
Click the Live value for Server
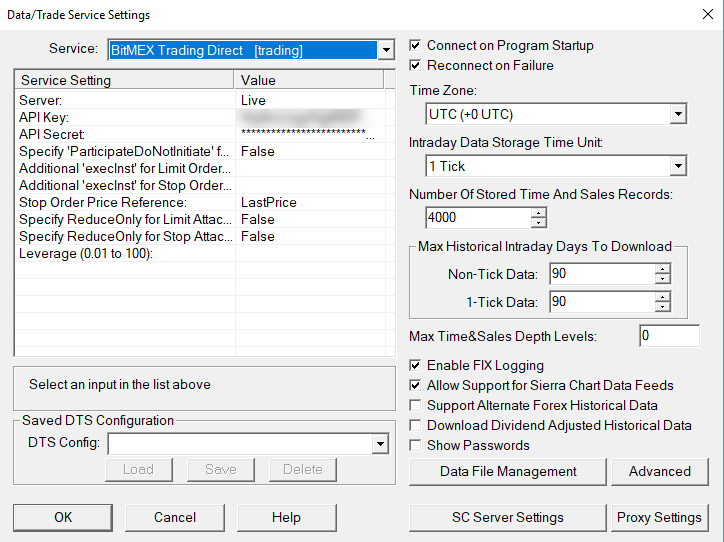[253, 100]
